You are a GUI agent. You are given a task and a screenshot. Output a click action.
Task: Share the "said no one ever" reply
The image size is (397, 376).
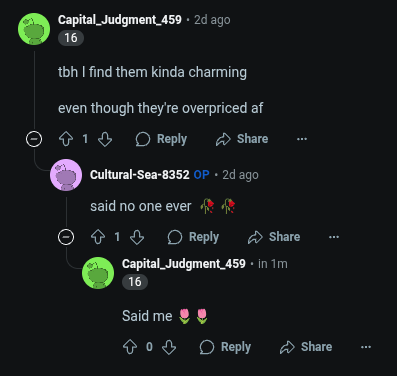click(274, 237)
